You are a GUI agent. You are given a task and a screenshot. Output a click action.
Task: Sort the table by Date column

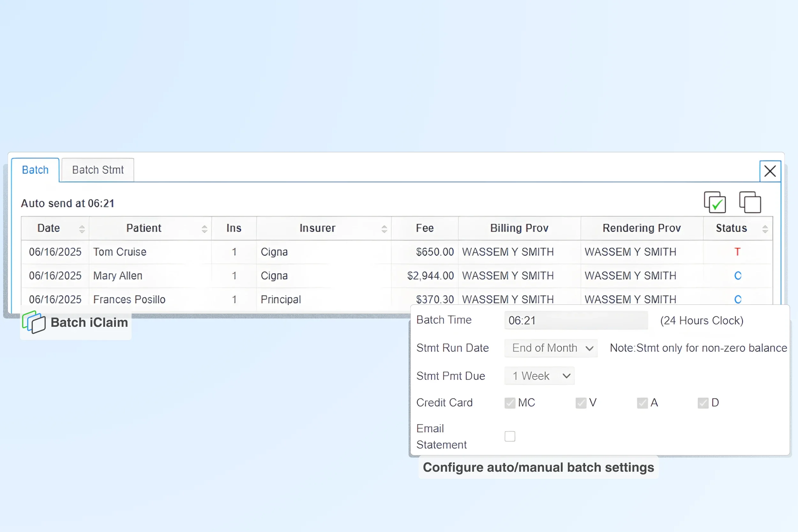(81, 228)
